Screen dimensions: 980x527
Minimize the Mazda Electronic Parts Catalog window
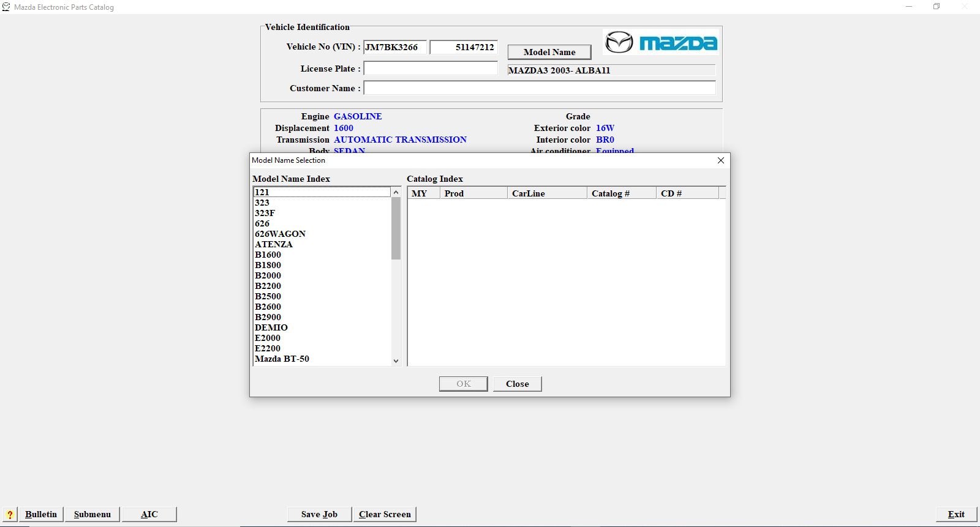[x=909, y=7]
